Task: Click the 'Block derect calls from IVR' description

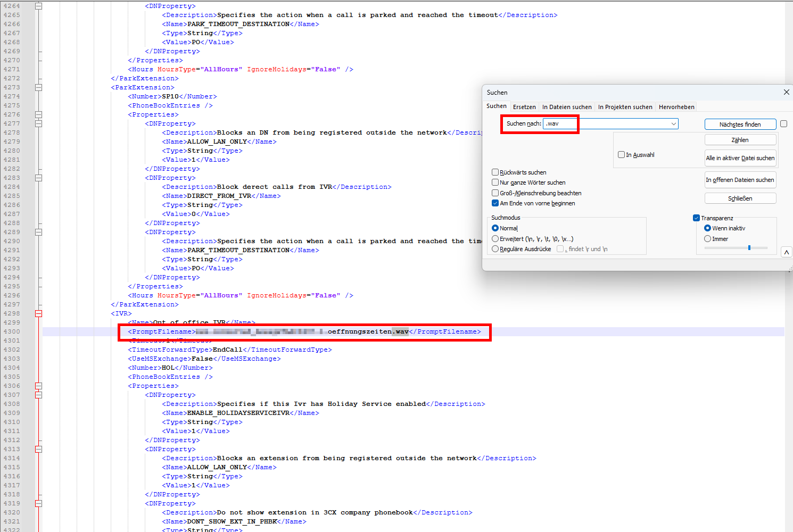Action: (x=275, y=187)
